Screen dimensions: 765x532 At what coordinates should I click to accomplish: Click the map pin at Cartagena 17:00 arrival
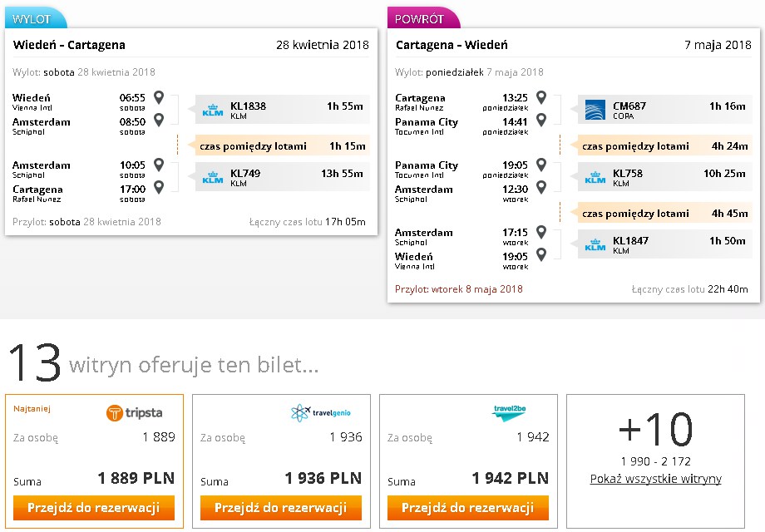[x=159, y=187]
